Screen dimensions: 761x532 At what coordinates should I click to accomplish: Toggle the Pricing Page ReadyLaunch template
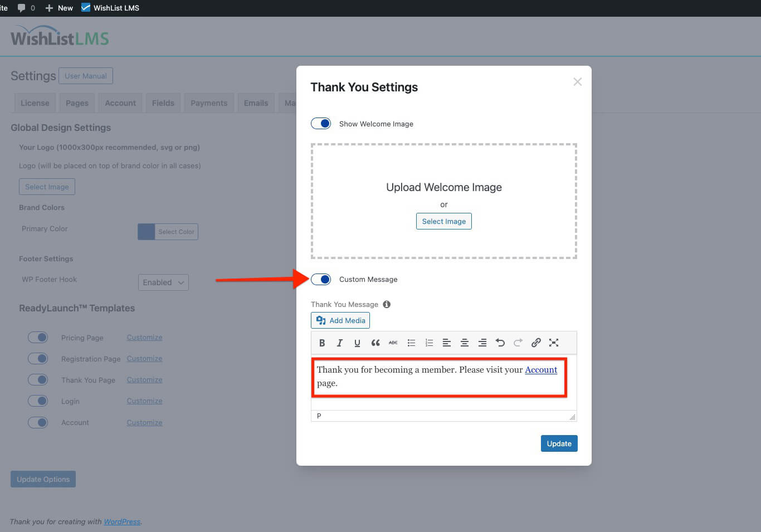point(38,337)
